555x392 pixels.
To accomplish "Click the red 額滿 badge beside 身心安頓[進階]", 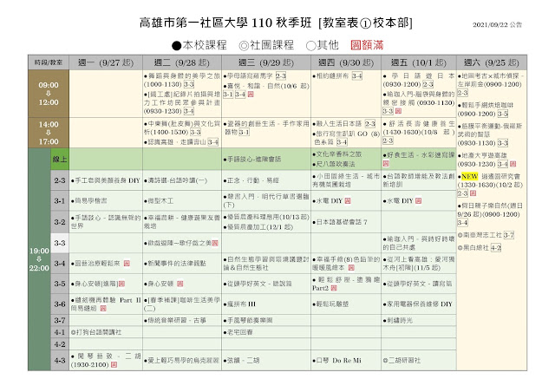I will (121, 284).
